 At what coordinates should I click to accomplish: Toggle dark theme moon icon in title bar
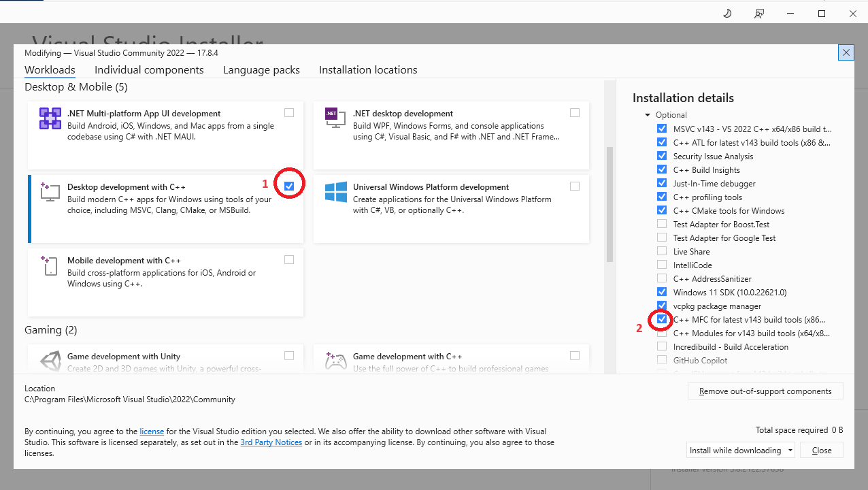point(727,14)
